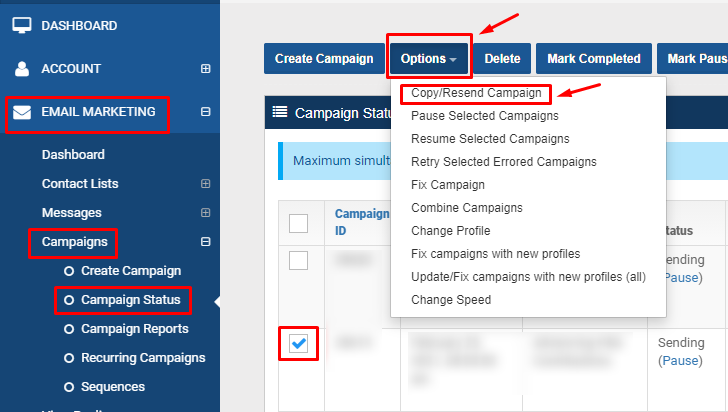
Task: Uncheck the checked campaign row checkbox
Action: tap(298, 344)
